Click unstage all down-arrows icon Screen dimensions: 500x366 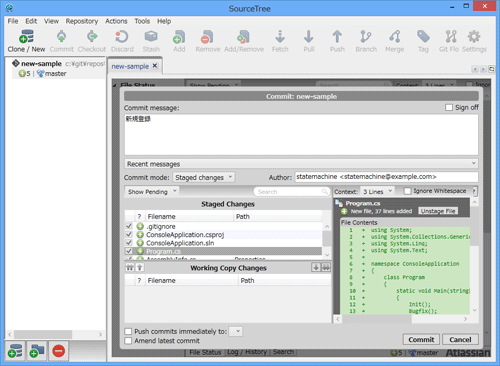[326, 267]
